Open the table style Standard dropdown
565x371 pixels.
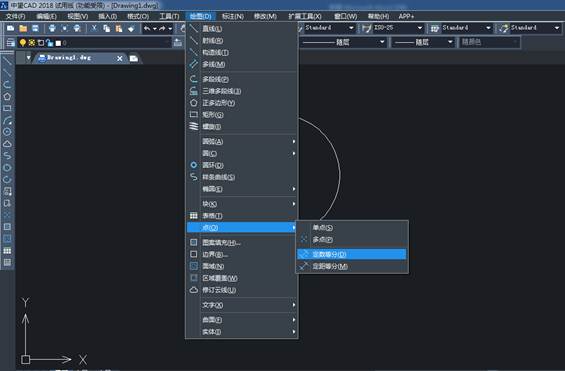click(x=466, y=28)
